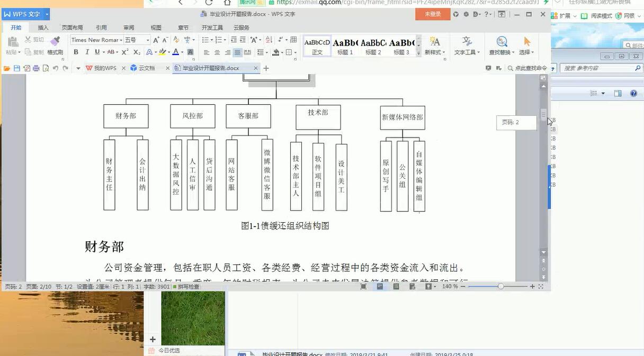Click the Sort A-Z icon
The width and height of the screenshot is (644, 356).
[x=268, y=40]
